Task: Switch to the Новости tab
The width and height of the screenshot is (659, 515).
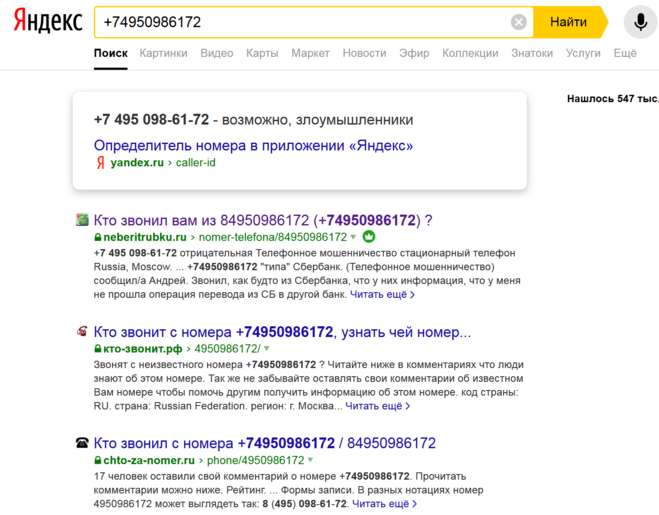Action: tap(364, 53)
